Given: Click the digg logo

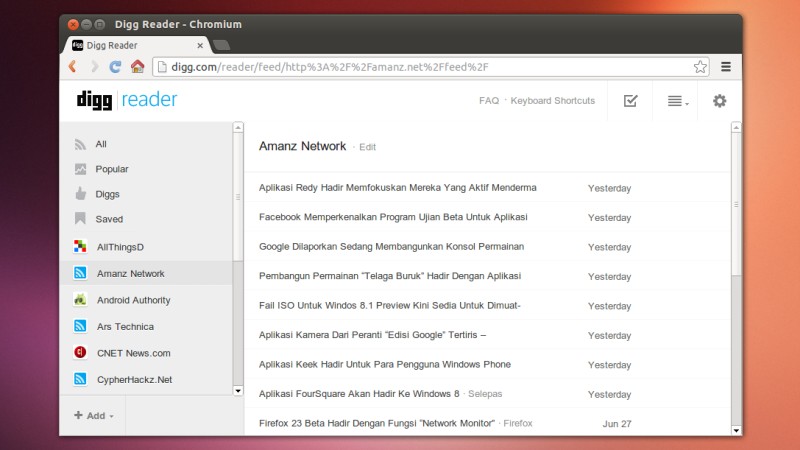Looking at the screenshot, I should 94,100.
